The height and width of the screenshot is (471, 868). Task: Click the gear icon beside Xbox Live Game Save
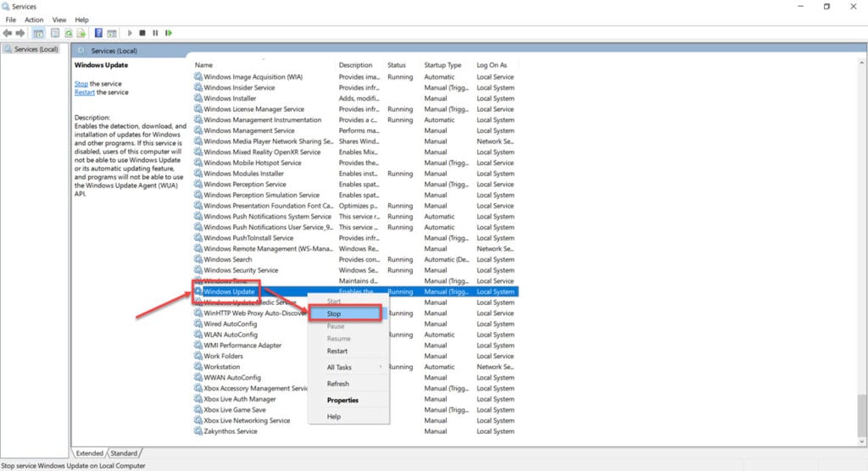198,409
